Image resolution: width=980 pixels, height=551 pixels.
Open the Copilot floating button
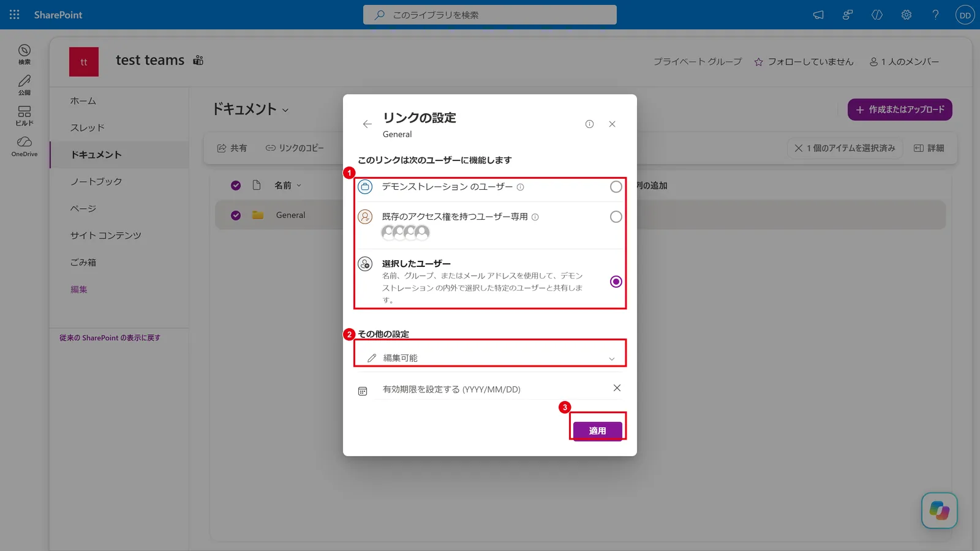[940, 511]
